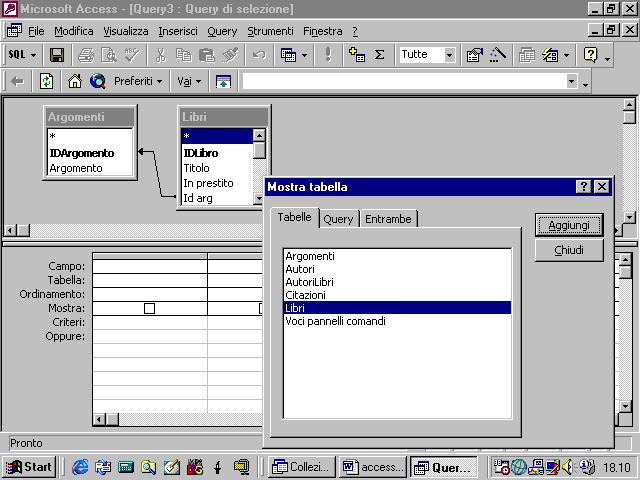Screen dimensions: 640x480
Task: Expand the Query Type dropdown arrow
Action: coord(304,55)
